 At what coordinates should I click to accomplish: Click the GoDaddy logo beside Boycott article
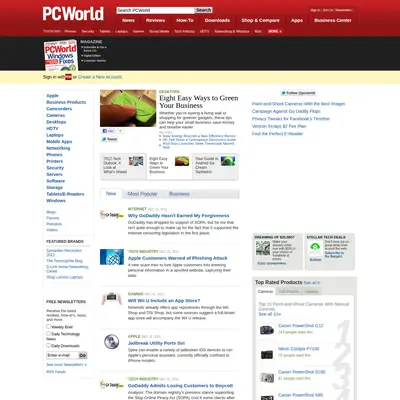click(112, 385)
